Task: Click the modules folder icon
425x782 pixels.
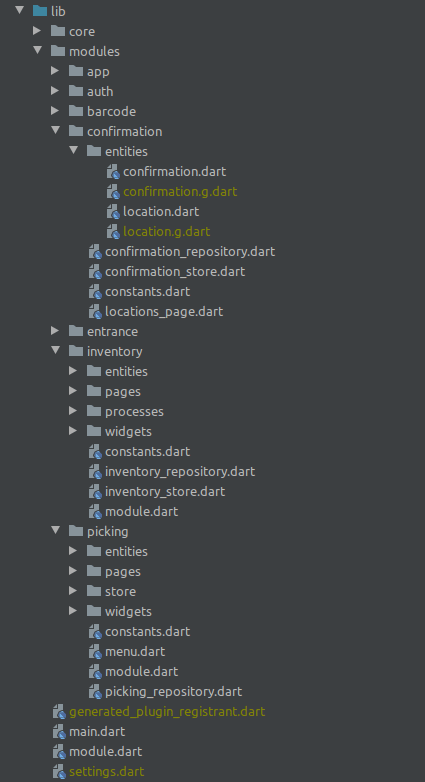Action: click(58, 51)
